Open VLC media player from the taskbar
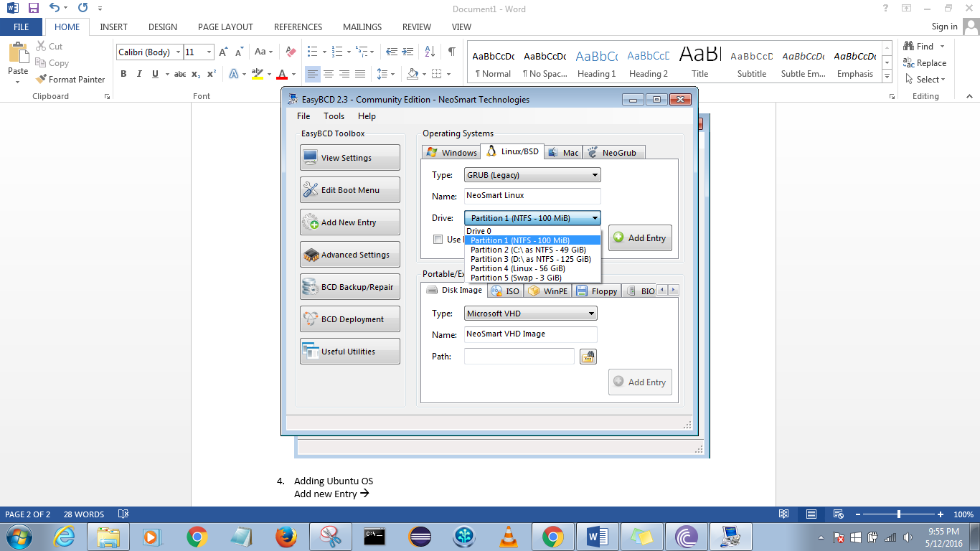Screen dimensions: 980x551 [x=508, y=537]
